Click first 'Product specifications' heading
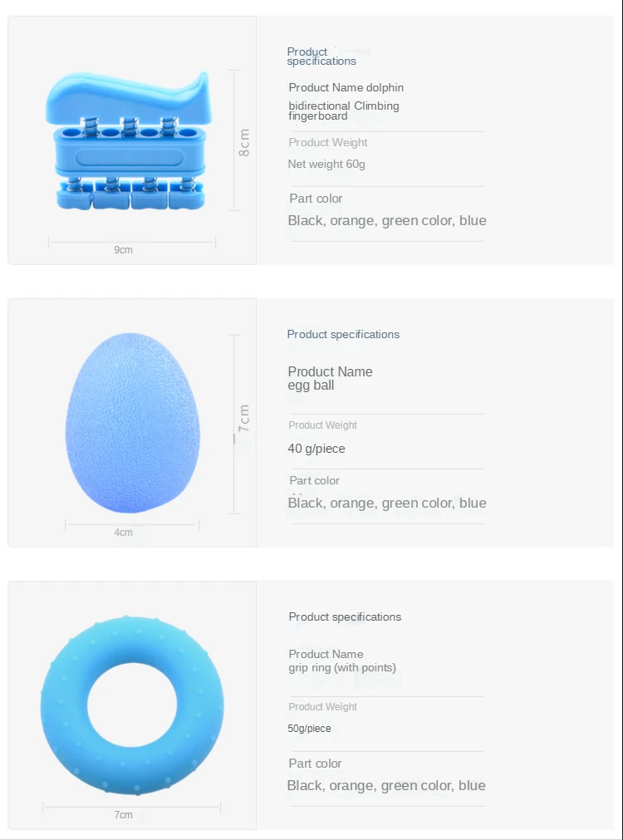This screenshot has height=840, width=623. [321, 56]
